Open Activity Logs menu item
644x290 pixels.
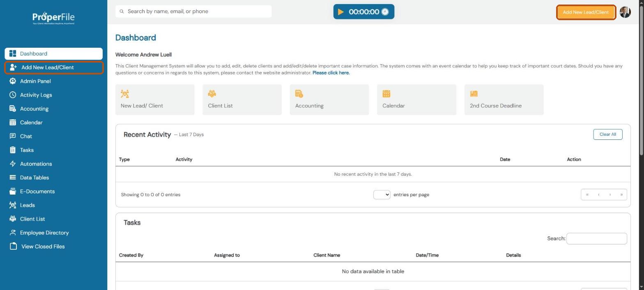pyautogui.click(x=54, y=95)
